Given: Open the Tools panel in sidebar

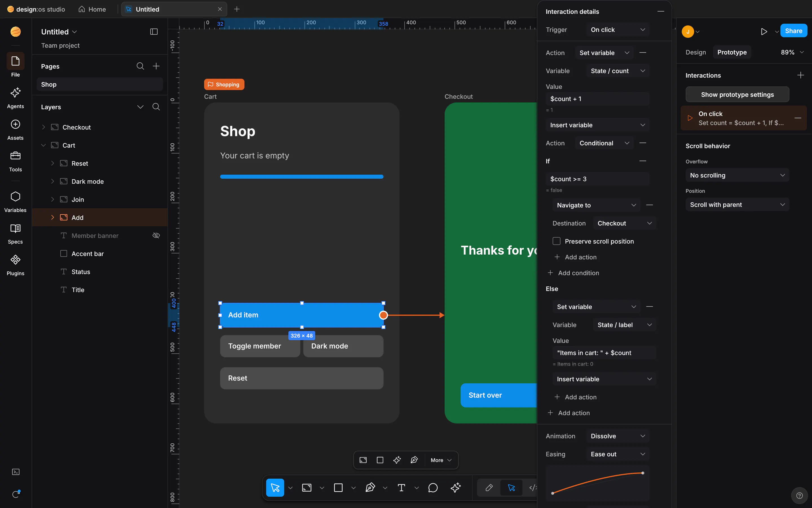Looking at the screenshot, I should [16, 161].
